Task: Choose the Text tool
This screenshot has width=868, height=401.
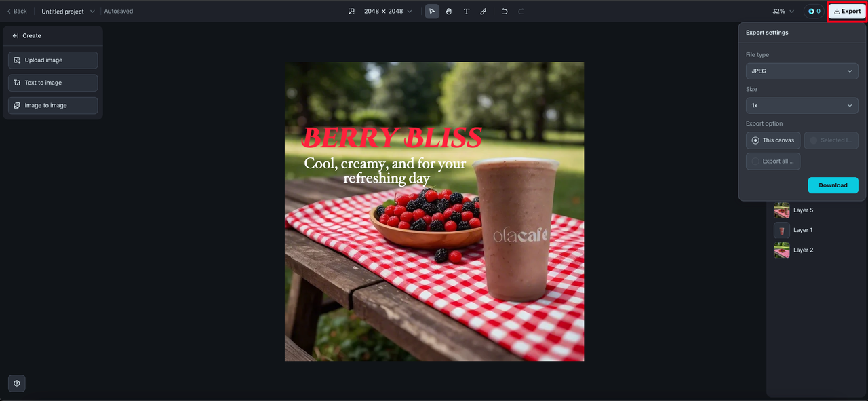Action: tap(467, 12)
